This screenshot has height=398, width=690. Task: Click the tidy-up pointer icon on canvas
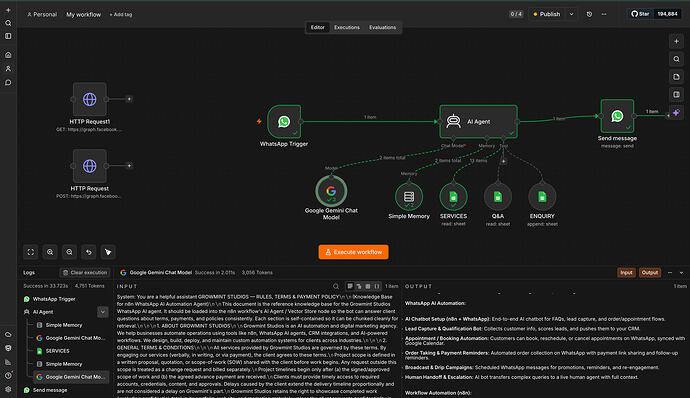[108, 252]
